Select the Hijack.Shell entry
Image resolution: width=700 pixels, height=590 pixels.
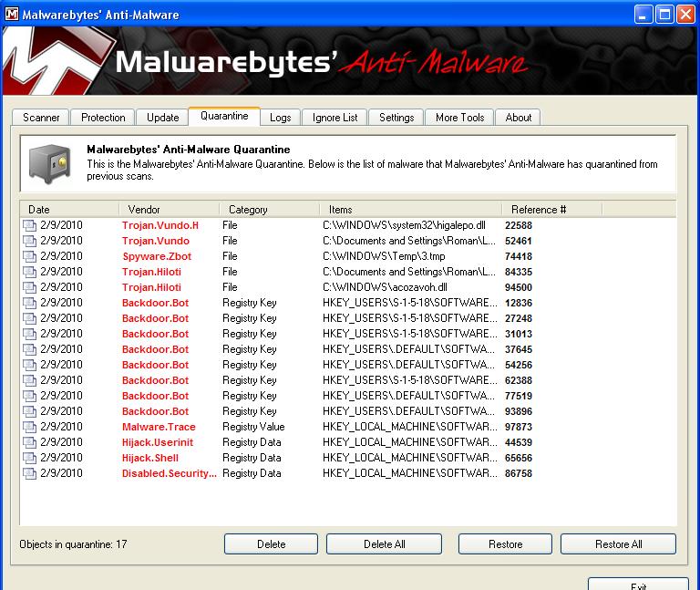150,458
